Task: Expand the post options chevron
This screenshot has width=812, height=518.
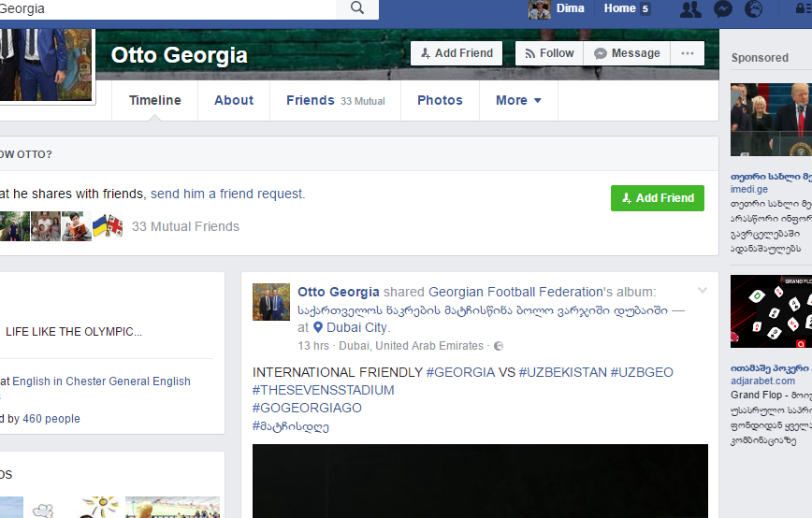Action: click(703, 290)
